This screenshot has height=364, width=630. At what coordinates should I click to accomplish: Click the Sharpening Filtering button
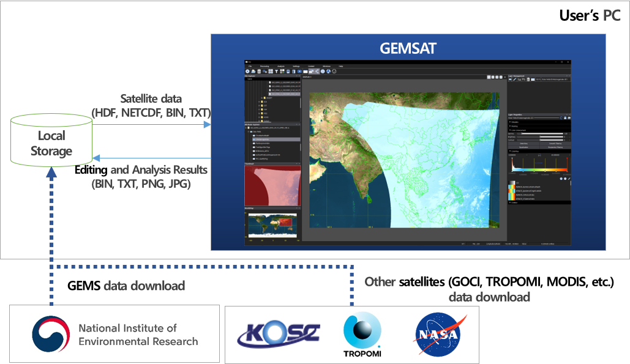coord(555,147)
